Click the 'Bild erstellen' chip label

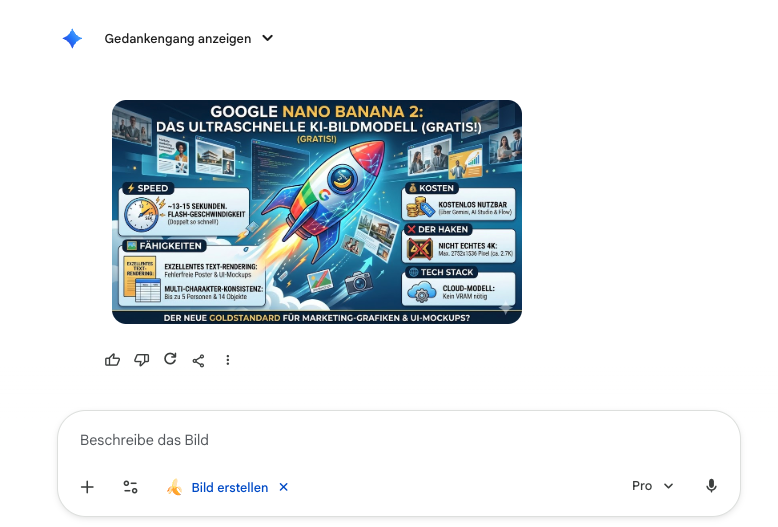coord(230,487)
